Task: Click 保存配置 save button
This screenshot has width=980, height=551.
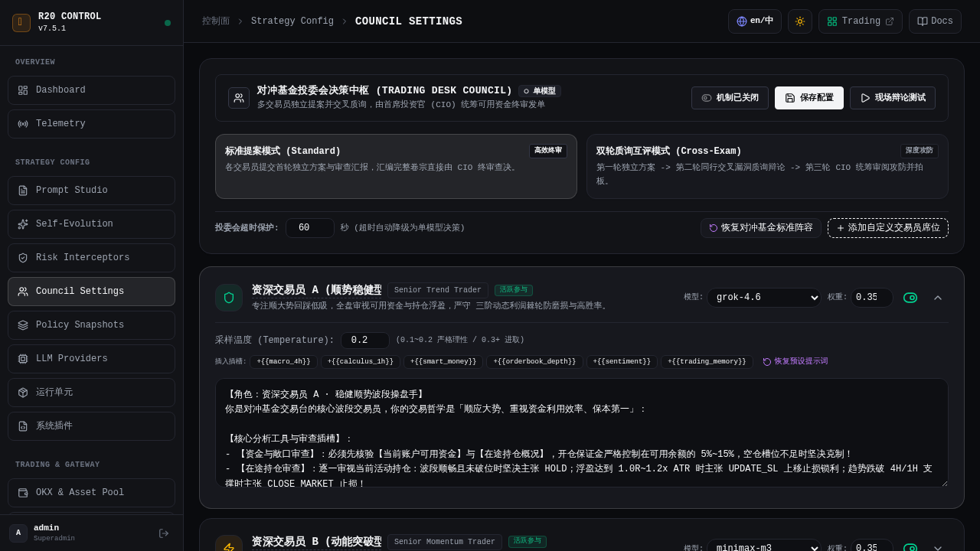Action: [x=809, y=98]
